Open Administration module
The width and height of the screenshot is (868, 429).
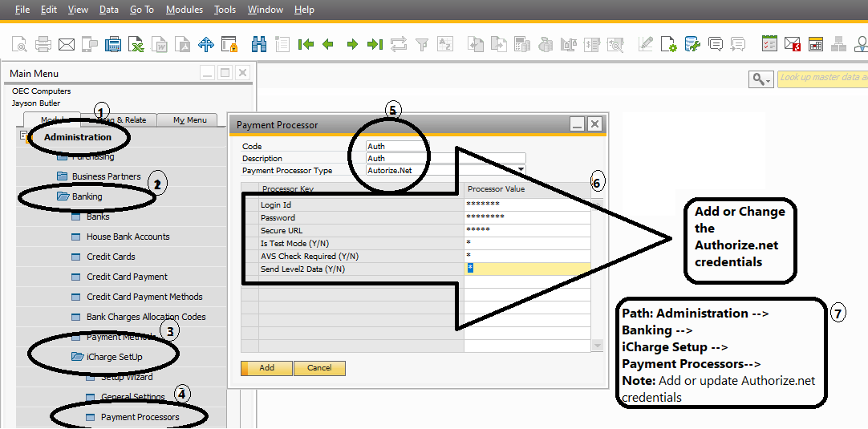[x=78, y=137]
